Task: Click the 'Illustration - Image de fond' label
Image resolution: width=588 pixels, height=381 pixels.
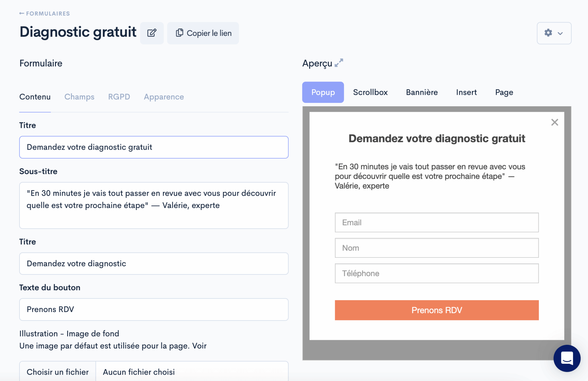Action: 69,334
